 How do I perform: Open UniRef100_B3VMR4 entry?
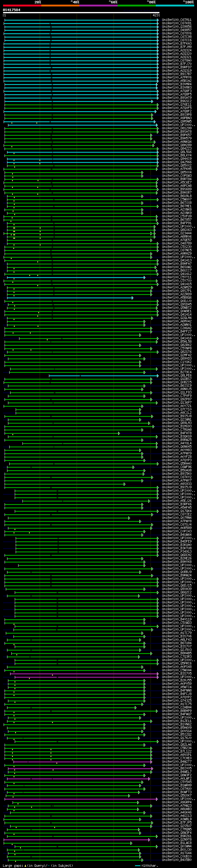[176, 84]
